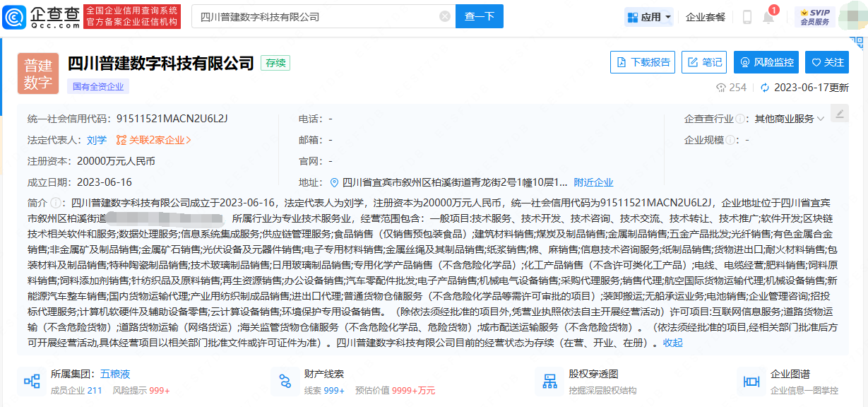868x407 pixels.
Task: Expand the 其他商业服务 industry dropdown
Action: point(790,119)
